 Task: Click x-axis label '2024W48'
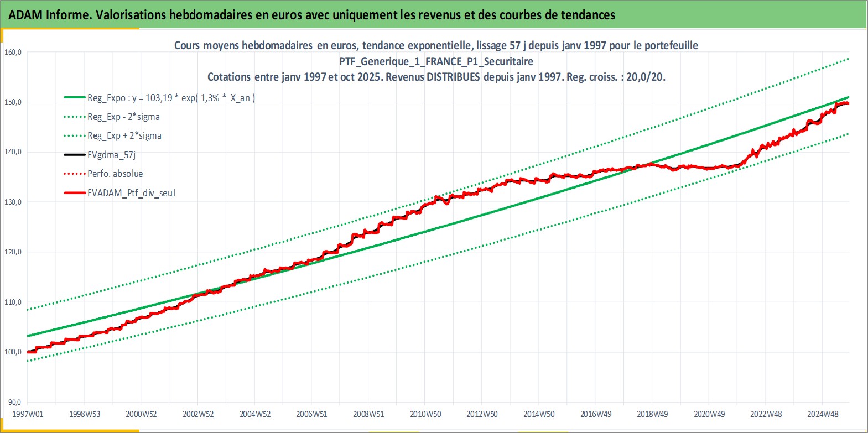[x=823, y=414]
